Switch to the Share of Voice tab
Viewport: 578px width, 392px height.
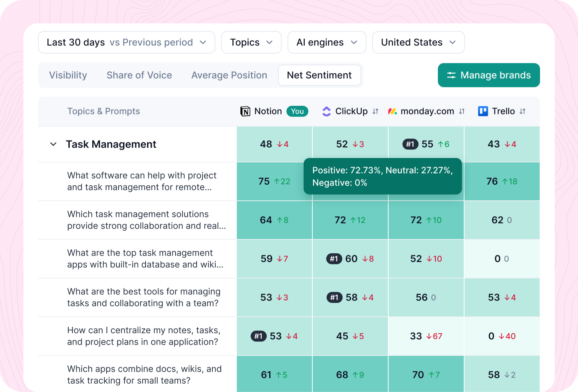(x=139, y=75)
